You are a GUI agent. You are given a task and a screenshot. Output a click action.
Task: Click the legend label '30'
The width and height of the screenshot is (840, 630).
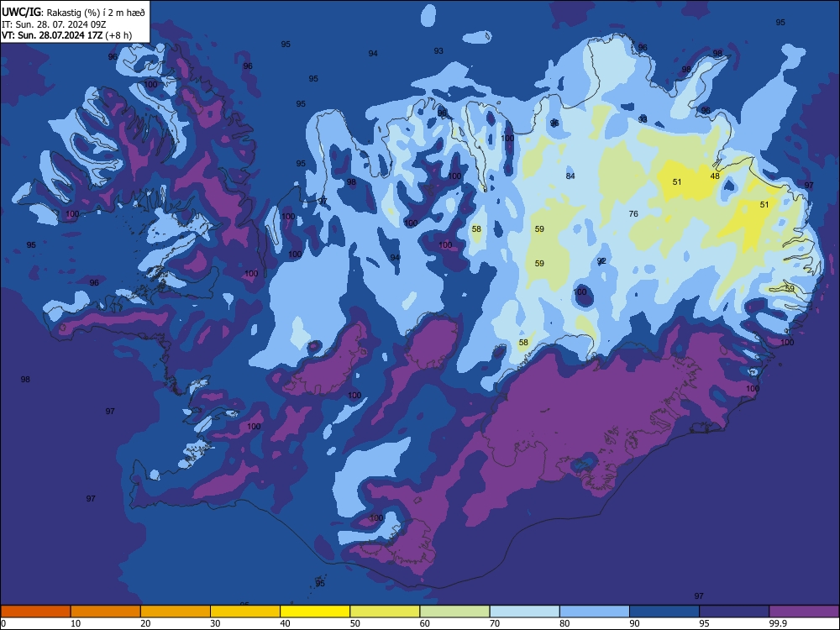tap(215, 623)
